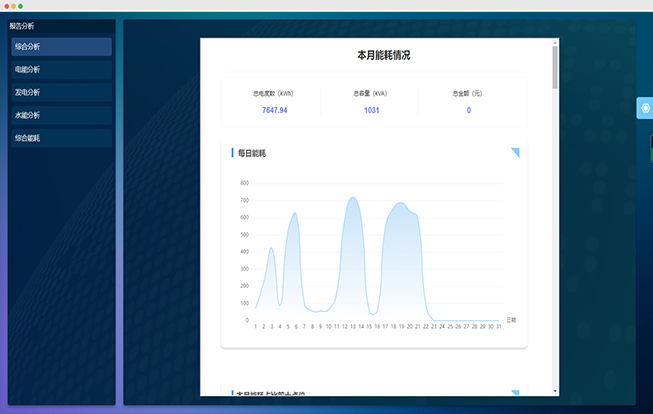653x414 pixels.
Task: Go to the 水能分析 page
Action: pos(61,115)
